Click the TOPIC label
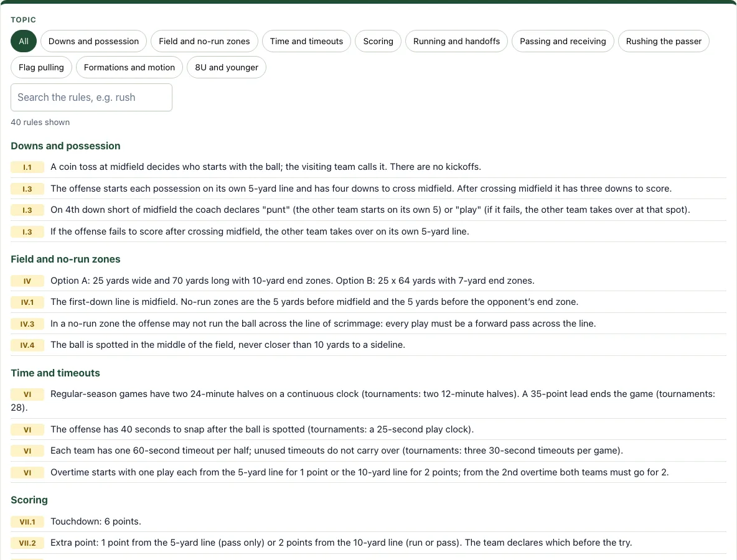Screen dimensions: 737x560 pyautogui.click(x=24, y=20)
